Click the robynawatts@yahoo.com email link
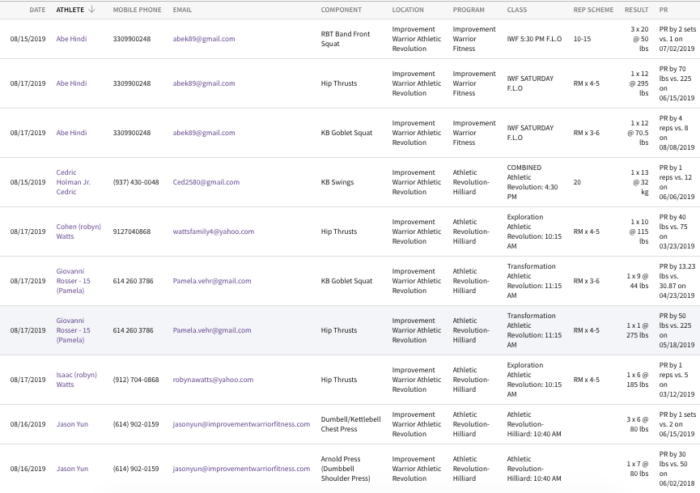Screen dimensions: 700x493 [x=213, y=380]
